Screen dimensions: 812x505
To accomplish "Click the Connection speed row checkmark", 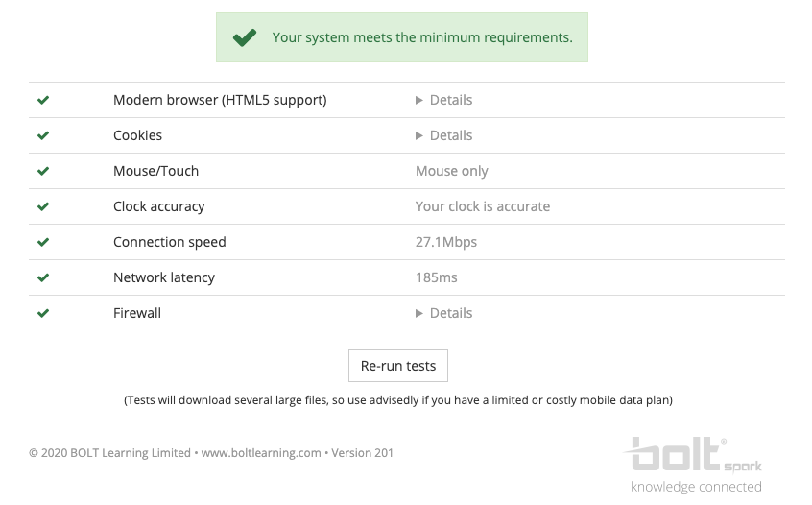I will coord(43,242).
